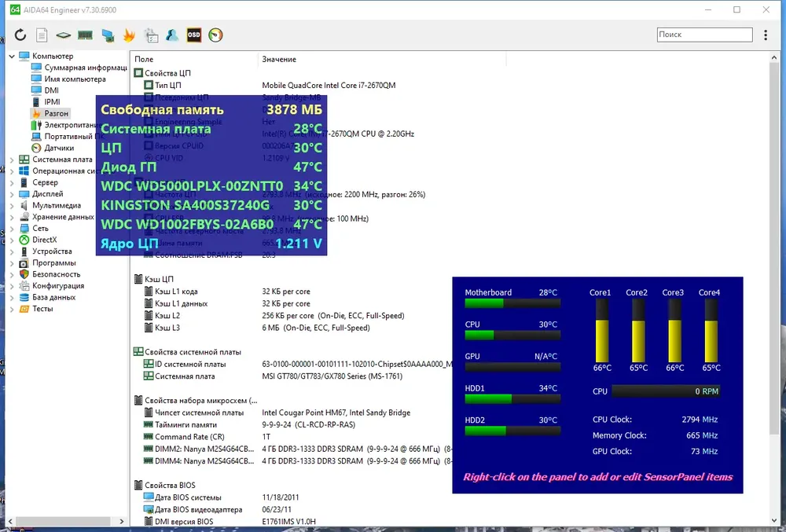Click the motherboard toolbar icon
The image size is (786, 532).
63,35
